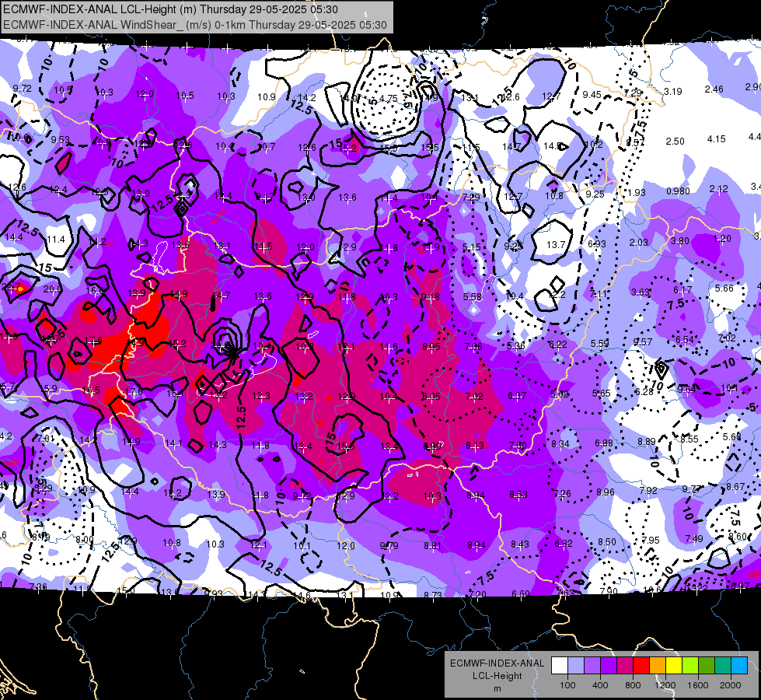Viewport: 761px width, 700px height.
Task: Click the wind shear value 6.17
Action: 682,290
